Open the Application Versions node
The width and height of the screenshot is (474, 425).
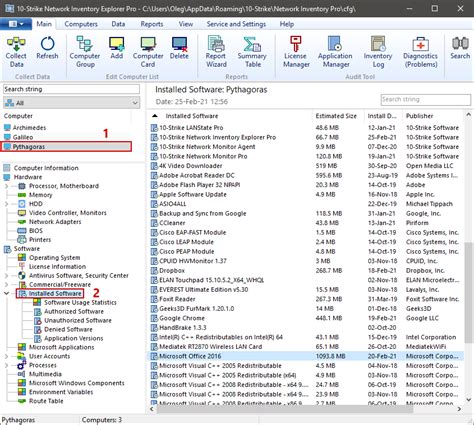tap(74, 338)
